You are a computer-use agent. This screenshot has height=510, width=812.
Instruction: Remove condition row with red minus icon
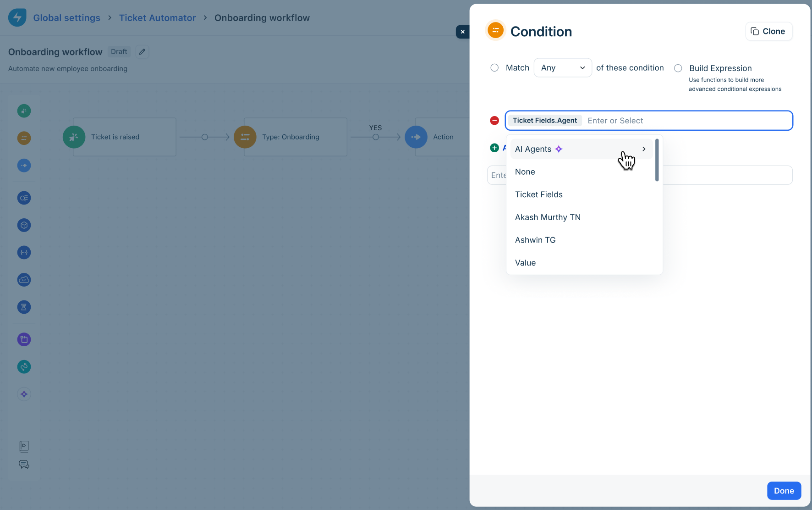[x=494, y=121]
